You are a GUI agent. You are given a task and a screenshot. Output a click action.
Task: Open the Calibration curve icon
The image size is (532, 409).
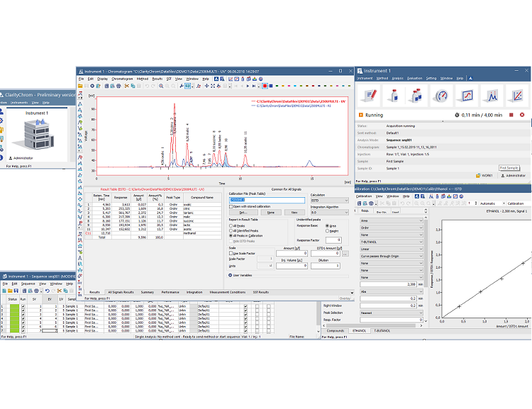[515, 95]
